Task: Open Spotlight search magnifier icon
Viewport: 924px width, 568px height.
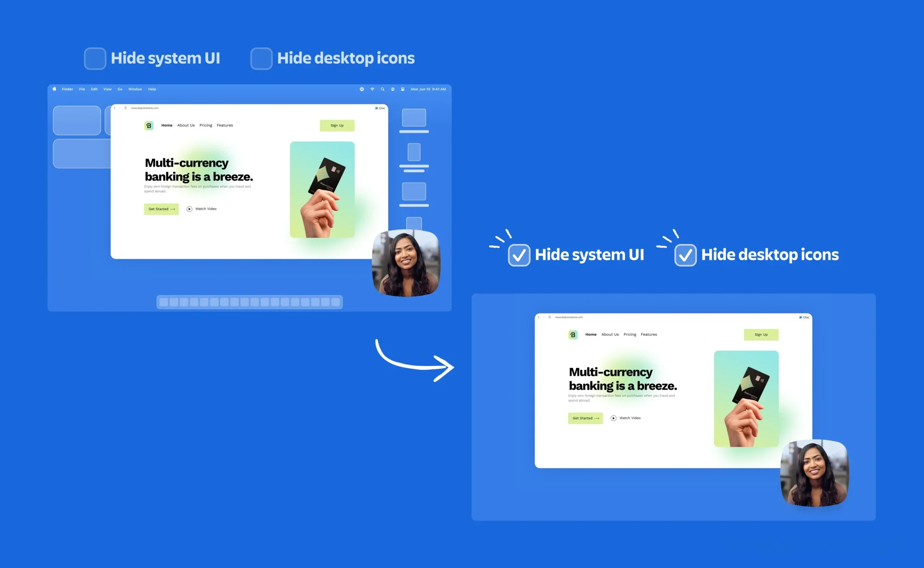Action: [x=382, y=89]
